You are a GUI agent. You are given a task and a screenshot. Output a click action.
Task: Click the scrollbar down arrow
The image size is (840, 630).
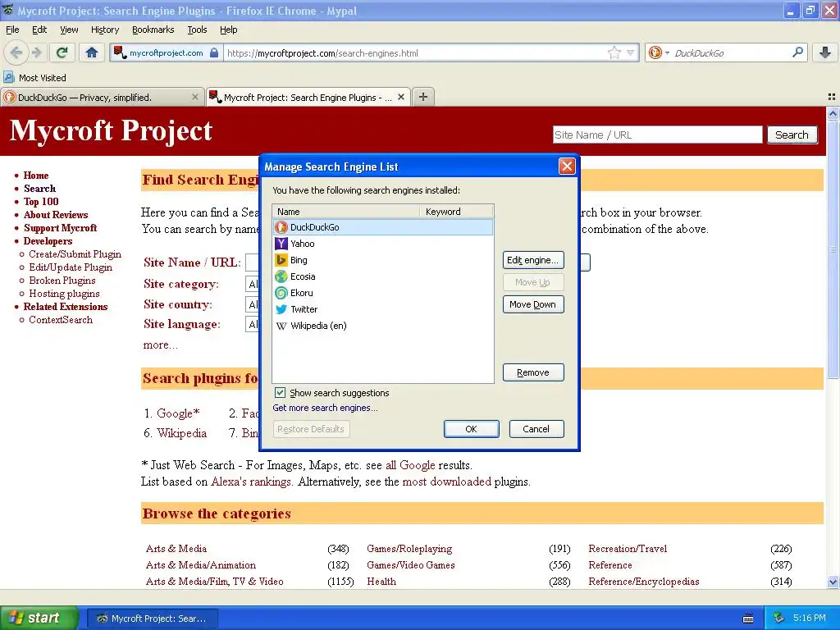coord(833,582)
